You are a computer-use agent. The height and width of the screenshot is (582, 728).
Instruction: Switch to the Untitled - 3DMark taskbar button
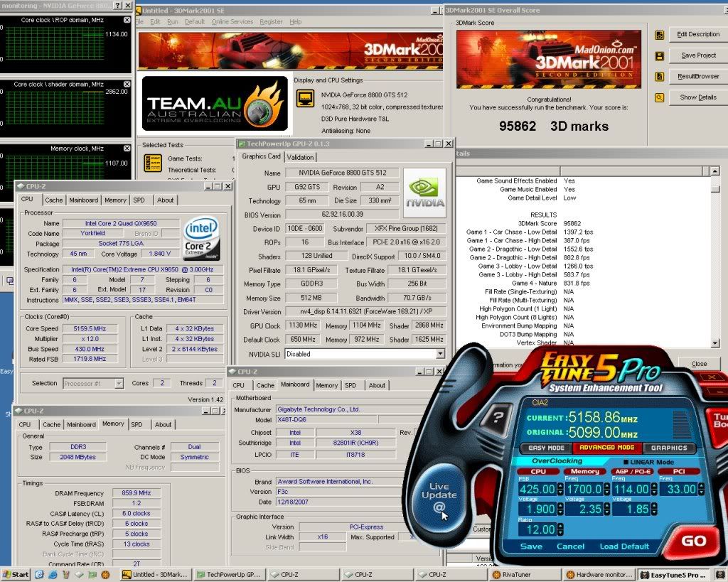pyautogui.click(x=155, y=575)
